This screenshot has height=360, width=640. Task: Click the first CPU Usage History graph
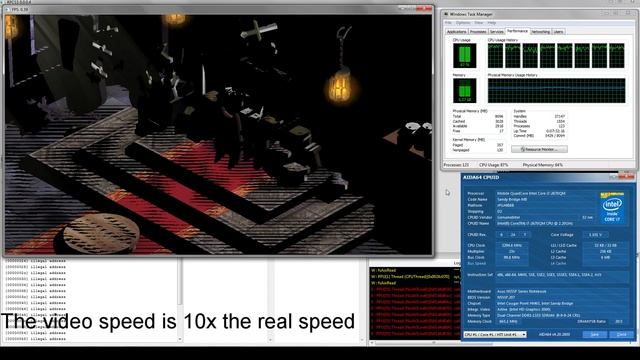pyautogui.click(x=495, y=56)
